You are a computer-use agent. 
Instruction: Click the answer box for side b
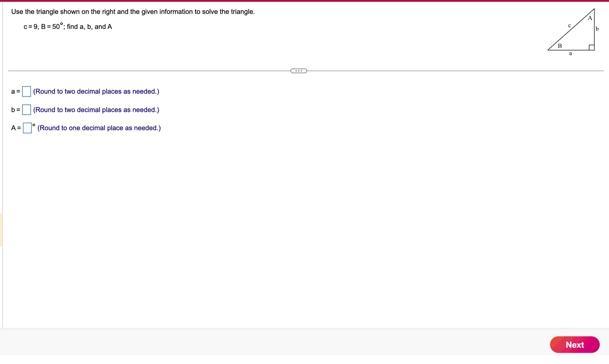click(27, 110)
